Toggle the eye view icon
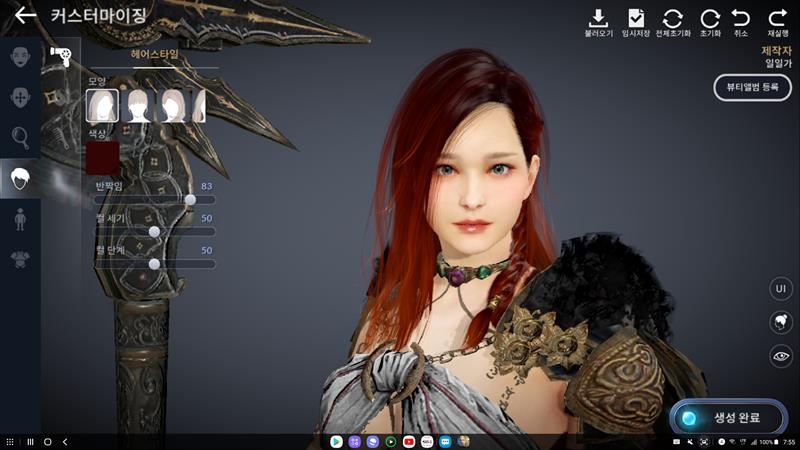The width and height of the screenshot is (800, 450). tap(781, 356)
